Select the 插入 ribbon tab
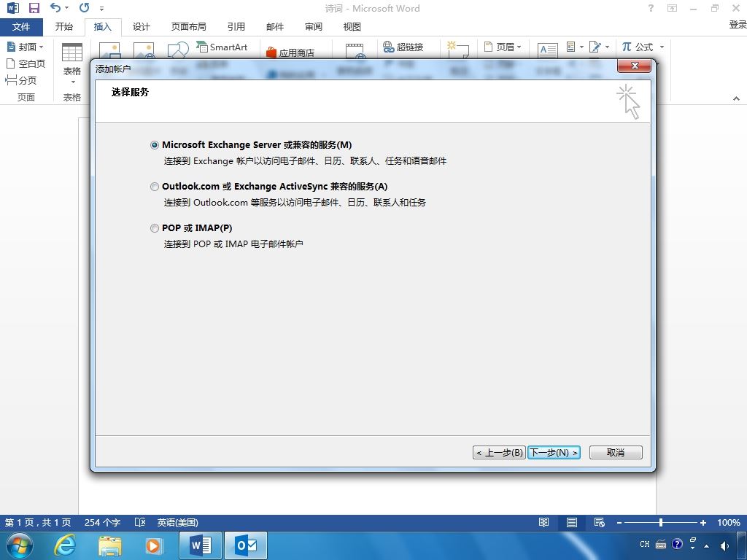This screenshot has height=560, width=747. tap(102, 27)
